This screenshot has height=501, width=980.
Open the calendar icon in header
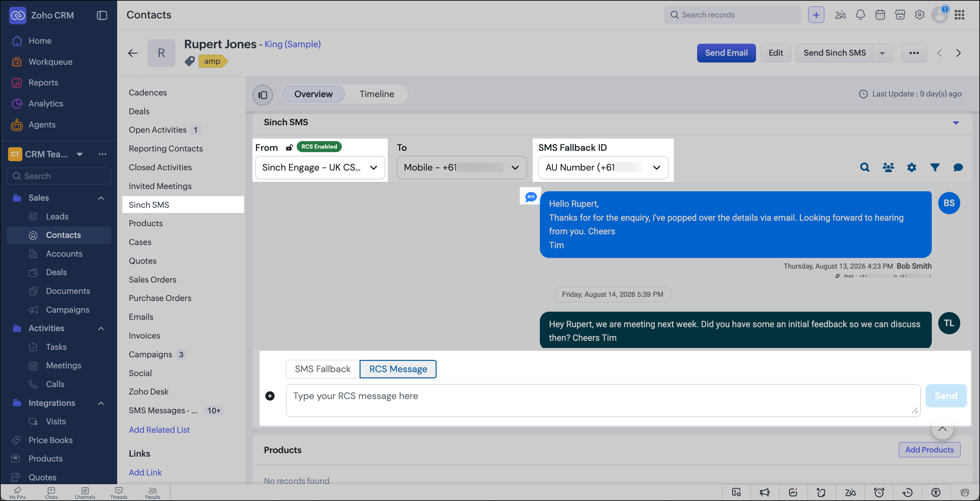point(880,15)
